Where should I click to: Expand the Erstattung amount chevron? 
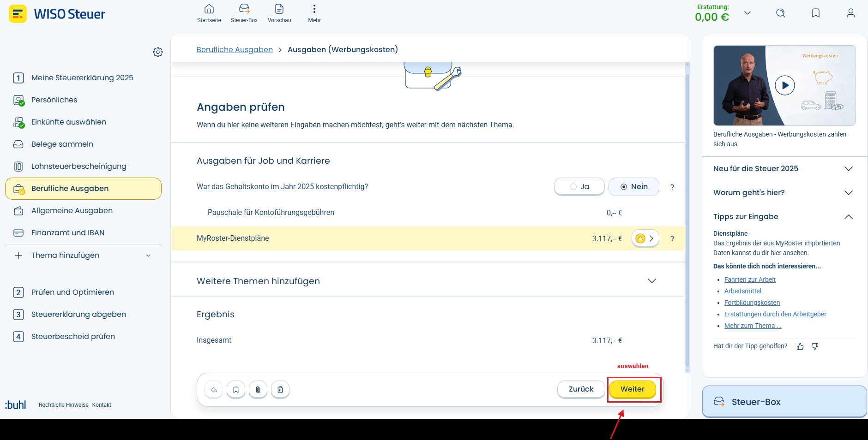[x=747, y=13]
